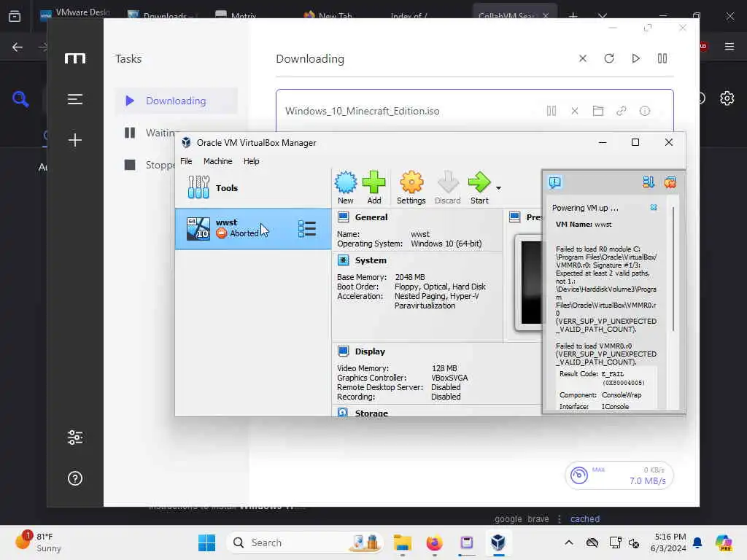Click the System section header
Viewport: 747px width, 560px height.
(x=370, y=260)
